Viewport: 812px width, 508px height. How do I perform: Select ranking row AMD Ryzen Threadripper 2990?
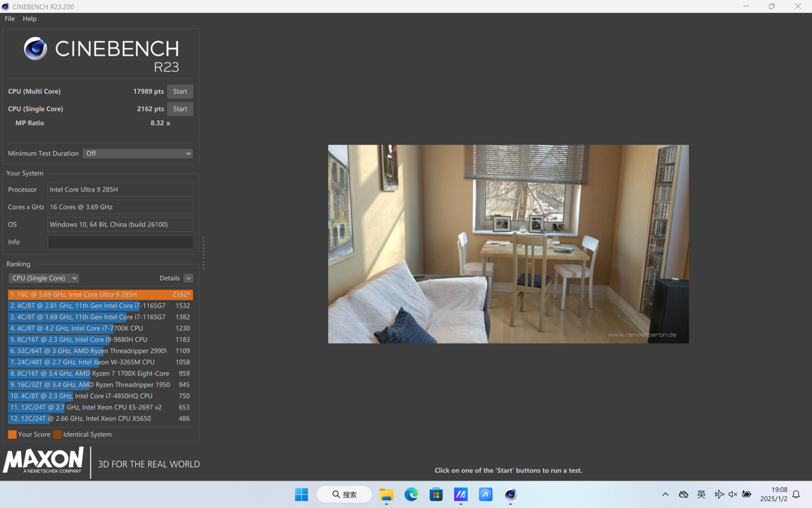(100, 351)
